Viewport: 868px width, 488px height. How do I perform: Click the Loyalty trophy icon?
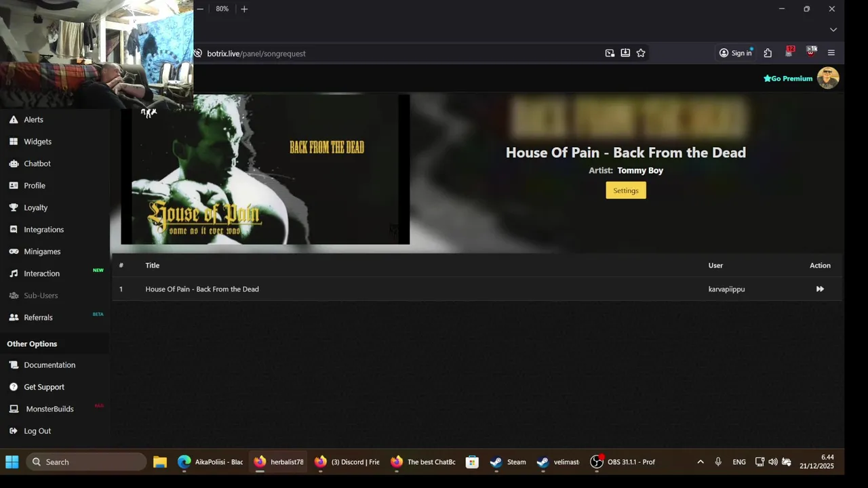[x=14, y=207]
